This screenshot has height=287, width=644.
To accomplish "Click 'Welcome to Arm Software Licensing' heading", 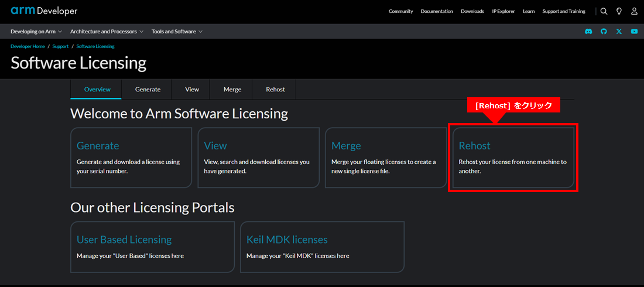I will 179,114.
